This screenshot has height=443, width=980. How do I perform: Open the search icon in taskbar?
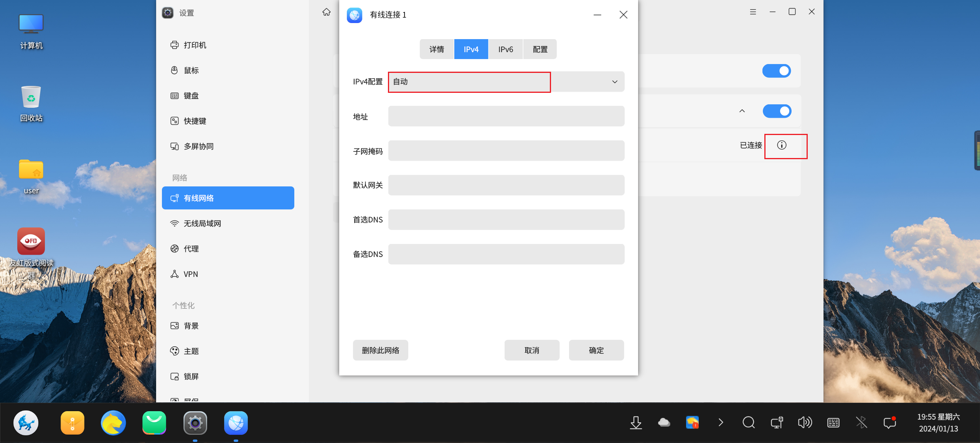pyautogui.click(x=748, y=423)
